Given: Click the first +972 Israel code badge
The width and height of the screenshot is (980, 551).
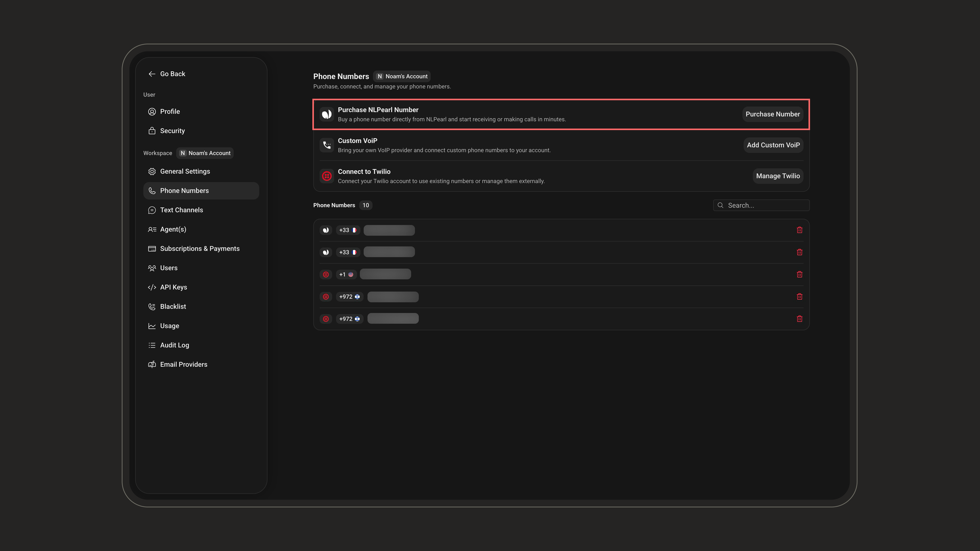Looking at the screenshot, I should [x=350, y=297].
